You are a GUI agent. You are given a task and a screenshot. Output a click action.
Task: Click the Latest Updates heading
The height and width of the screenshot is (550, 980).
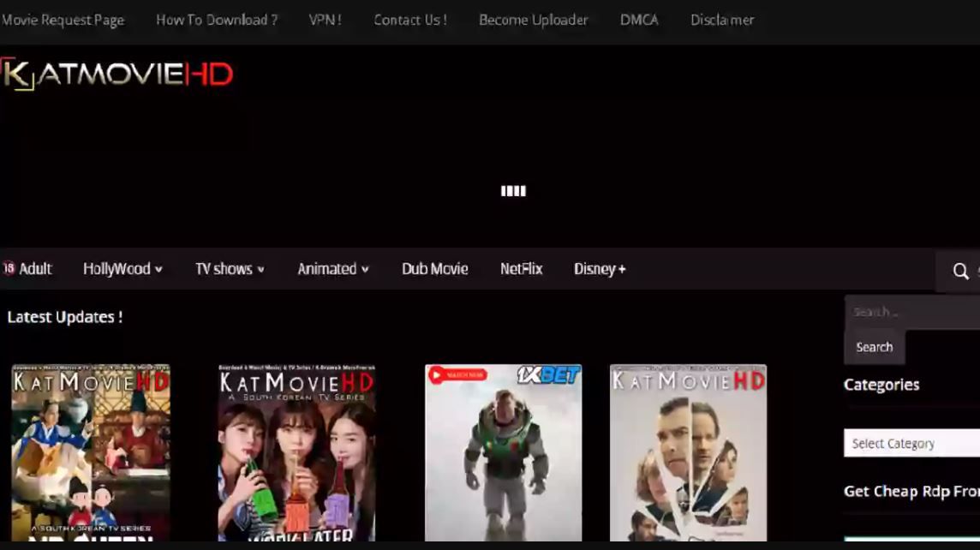point(65,317)
